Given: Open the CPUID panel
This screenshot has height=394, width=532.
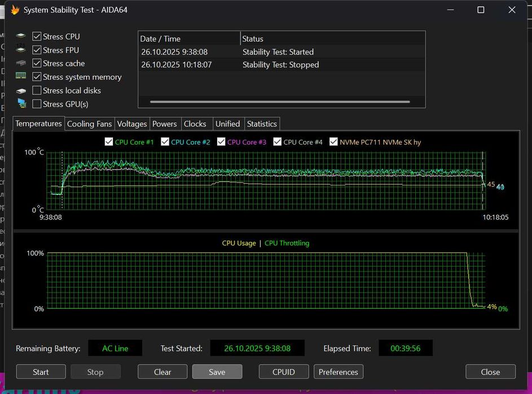Looking at the screenshot, I should tap(284, 372).
